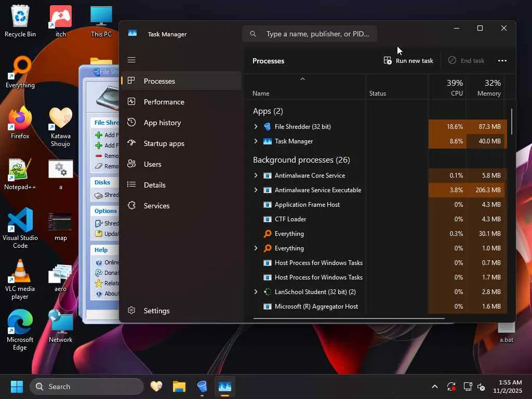This screenshot has width=532, height=399.
Task: Open File Explorer from taskbar
Action: [x=179, y=387]
